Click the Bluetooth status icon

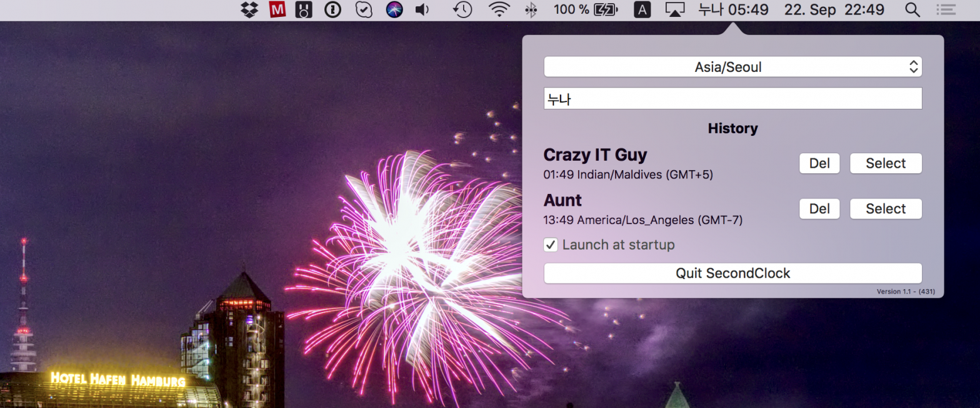(x=531, y=9)
